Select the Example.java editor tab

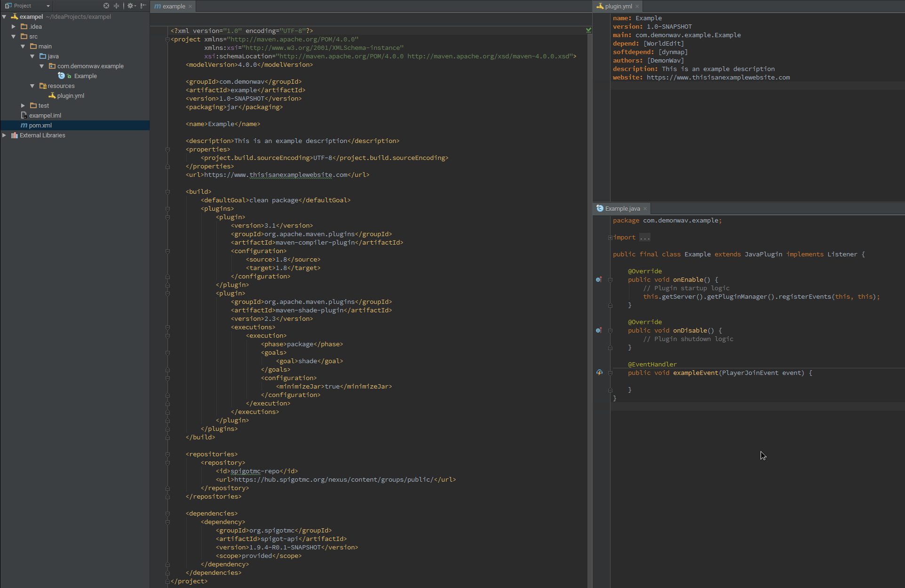pos(621,209)
